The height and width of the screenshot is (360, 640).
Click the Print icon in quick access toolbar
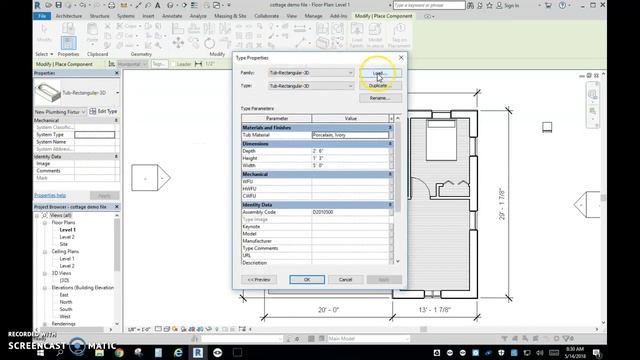coord(111,5)
